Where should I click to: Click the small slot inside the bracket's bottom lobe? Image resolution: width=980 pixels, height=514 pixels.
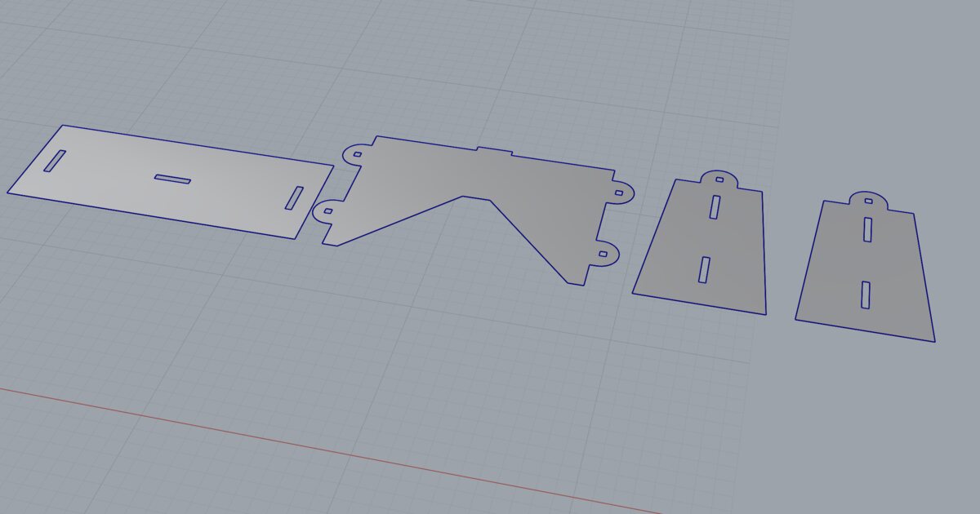click(604, 254)
